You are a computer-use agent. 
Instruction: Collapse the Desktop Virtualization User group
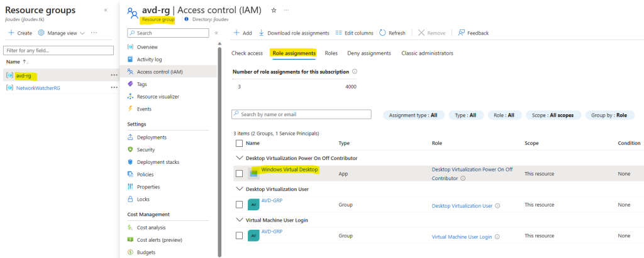[x=240, y=189]
